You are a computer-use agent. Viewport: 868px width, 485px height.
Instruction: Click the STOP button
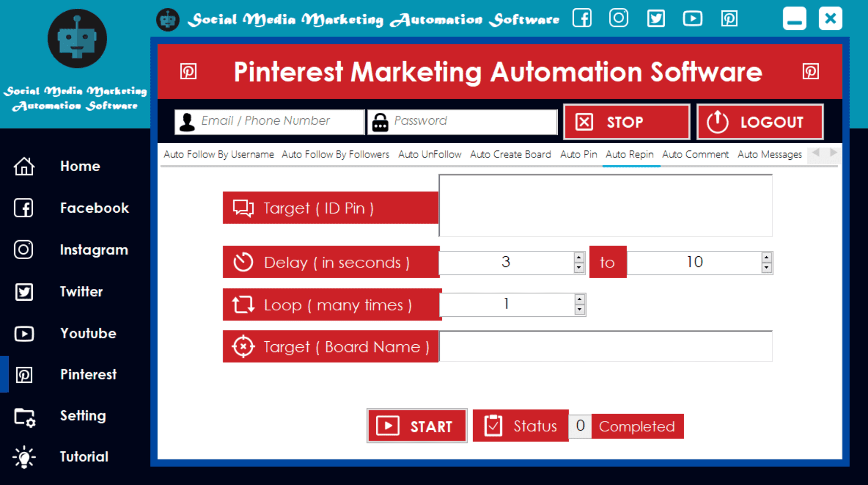point(627,122)
